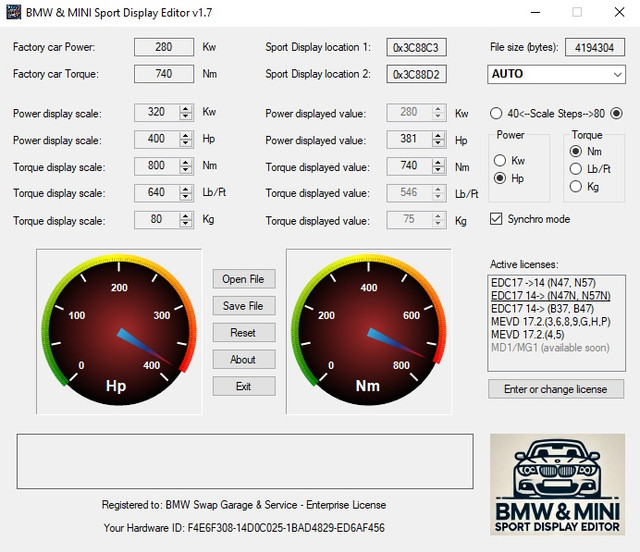This screenshot has height=552, width=640.
Task: Select Kw in the Power group
Action: coord(500,160)
